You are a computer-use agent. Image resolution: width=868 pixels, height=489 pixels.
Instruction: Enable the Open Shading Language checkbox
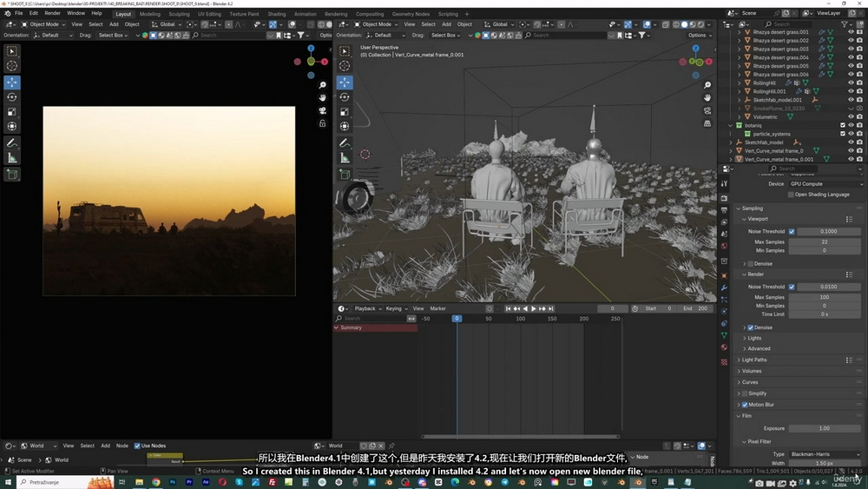(x=791, y=195)
